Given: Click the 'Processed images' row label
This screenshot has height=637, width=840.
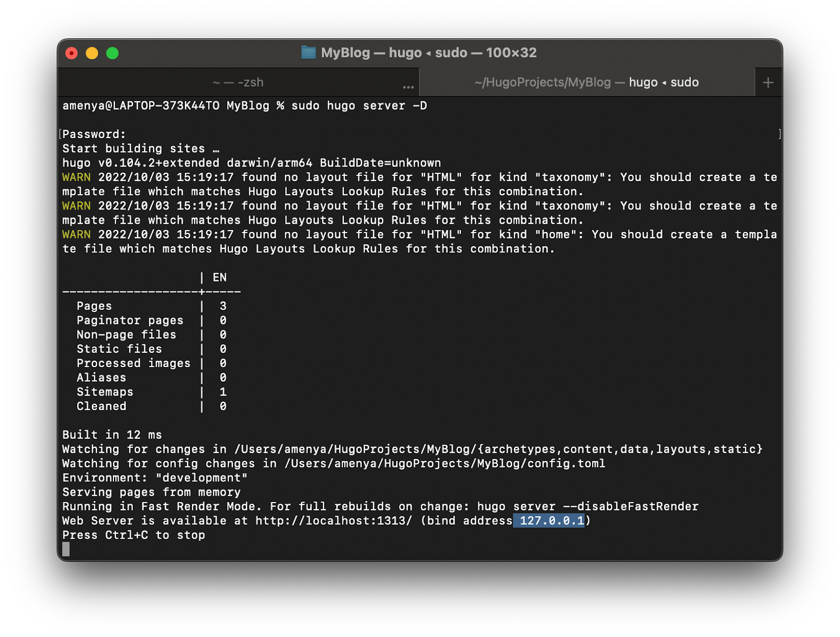Looking at the screenshot, I should click(x=133, y=363).
